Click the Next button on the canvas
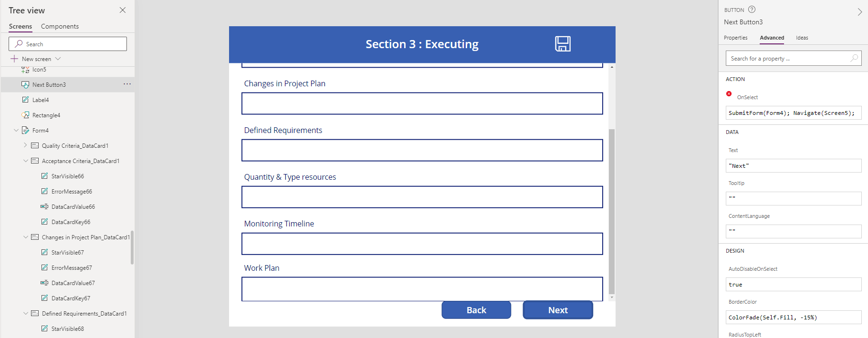Image resolution: width=868 pixels, height=338 pixels. click(557, 310)
